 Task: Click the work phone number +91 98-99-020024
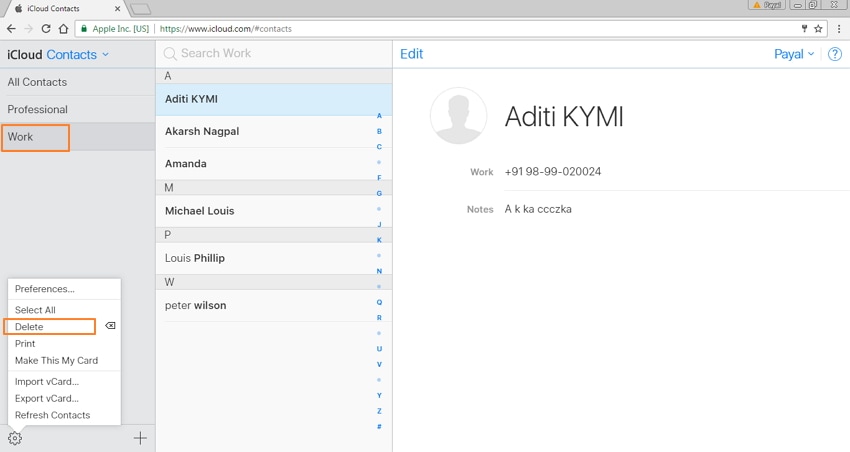[x=552, y=172]
